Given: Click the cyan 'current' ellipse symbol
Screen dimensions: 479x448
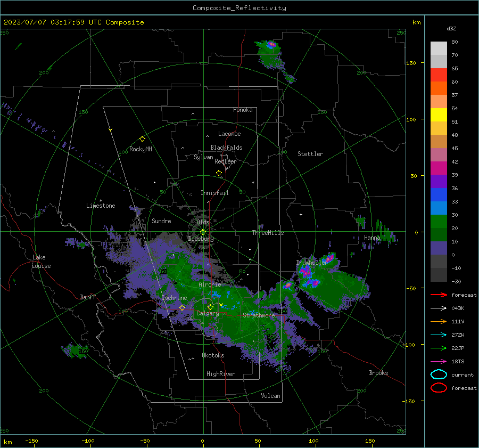Looking at the screenshot, I should click(439, 374).
